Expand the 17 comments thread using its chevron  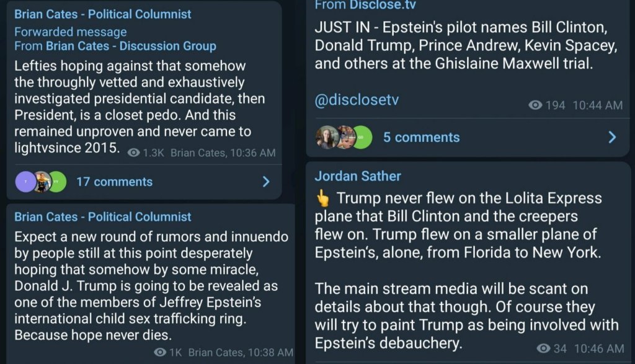click(x=266, y=182)
